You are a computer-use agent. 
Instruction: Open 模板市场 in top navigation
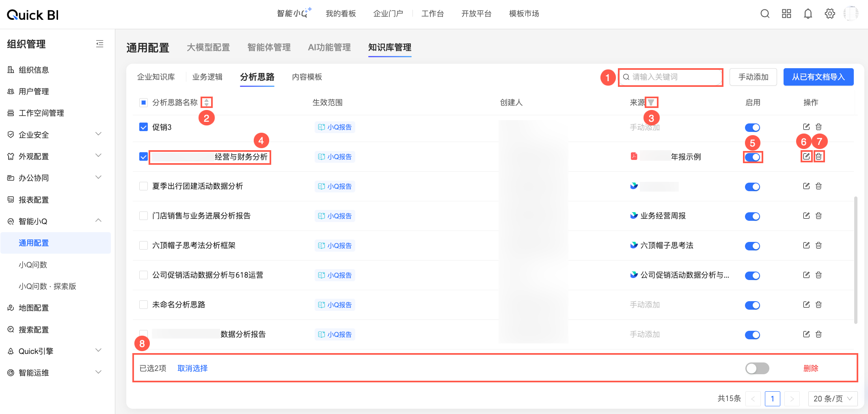tap(524, 14)
